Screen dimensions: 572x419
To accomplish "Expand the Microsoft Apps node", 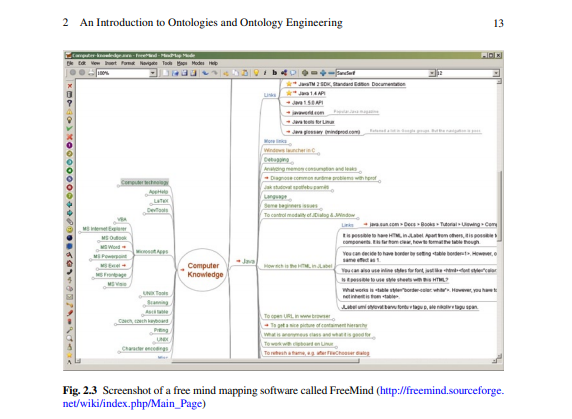I will coord(152,252).
